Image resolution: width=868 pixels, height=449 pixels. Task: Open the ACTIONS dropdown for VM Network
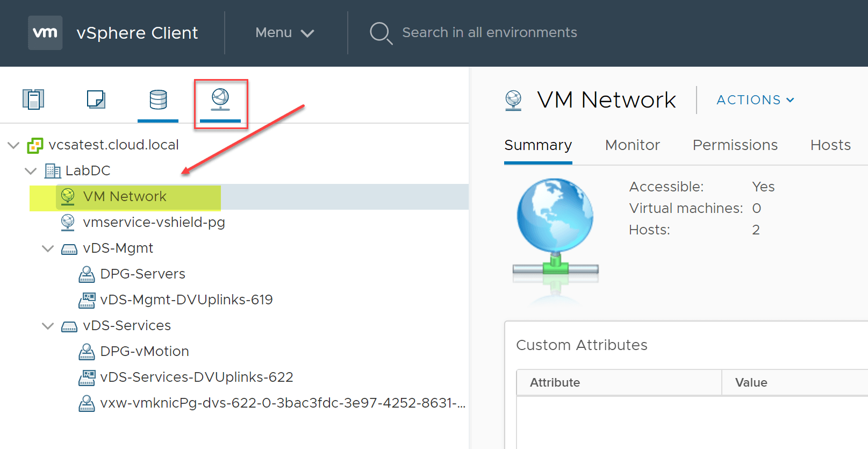(755, 100)
